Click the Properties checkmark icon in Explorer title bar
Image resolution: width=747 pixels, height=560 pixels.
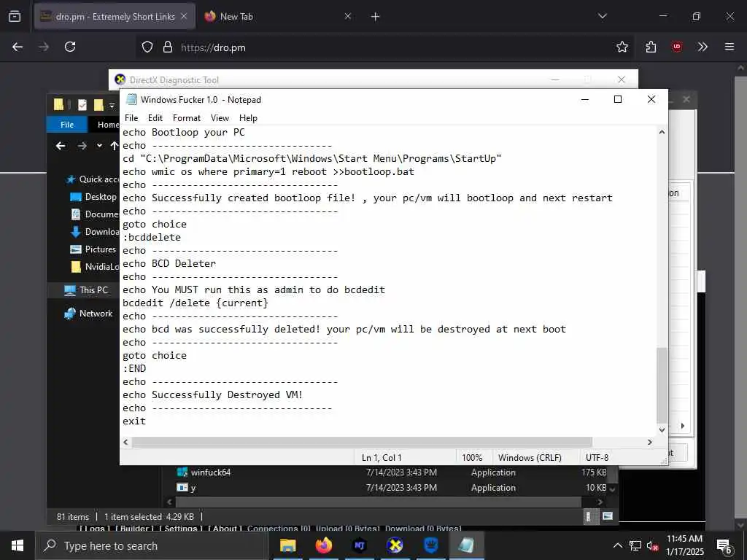pyautogui.click(x=82, y=105)
